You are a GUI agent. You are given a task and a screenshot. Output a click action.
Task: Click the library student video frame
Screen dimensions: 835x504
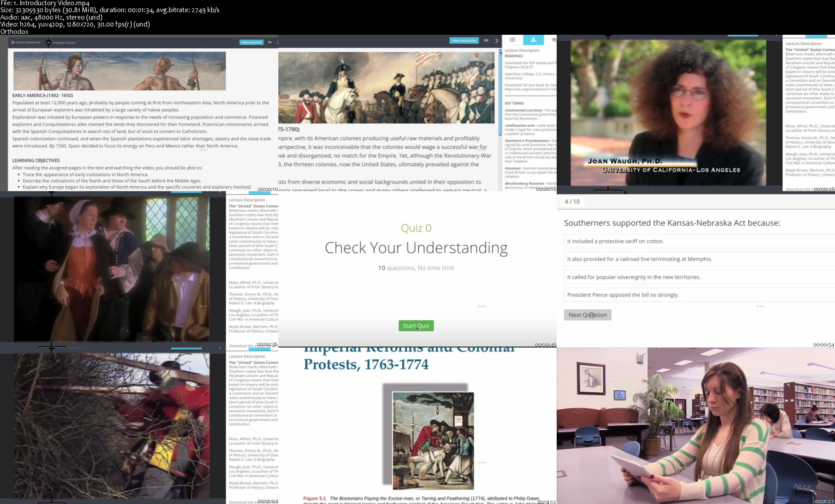pos(696,426)
